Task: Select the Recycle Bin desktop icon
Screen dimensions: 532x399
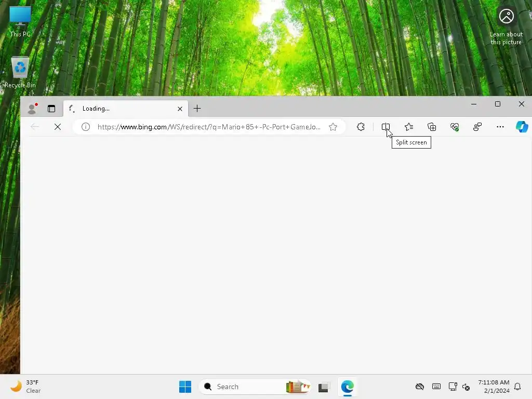Action: click(20, 73)
